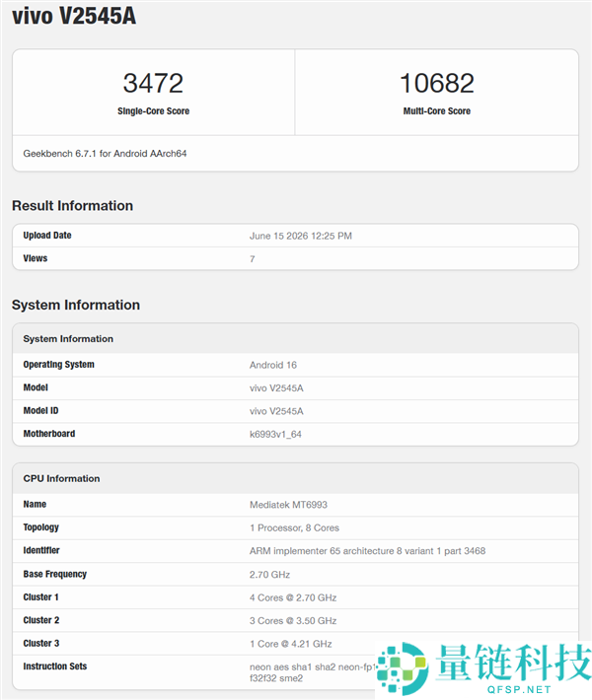Click the Identifier label

[41, 550]
